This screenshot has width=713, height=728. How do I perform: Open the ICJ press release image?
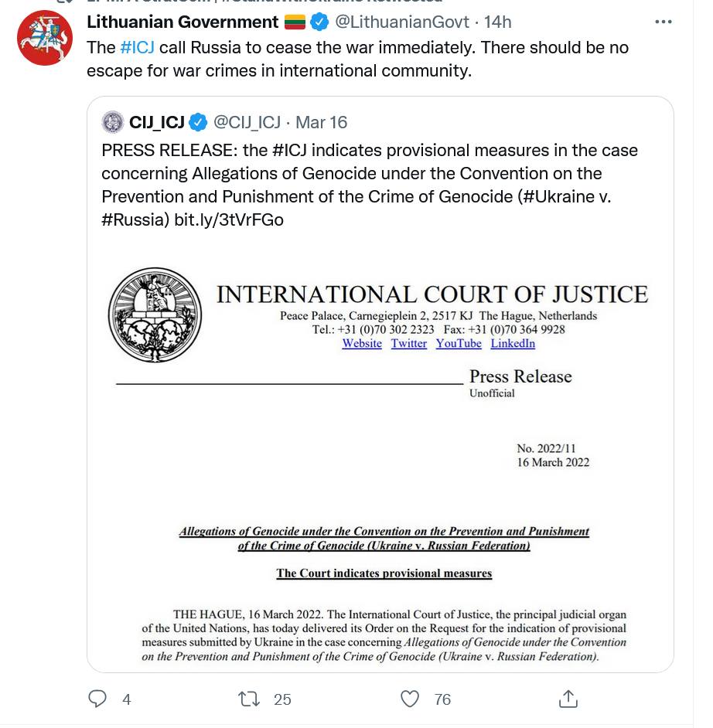click(x=380, y=456)
